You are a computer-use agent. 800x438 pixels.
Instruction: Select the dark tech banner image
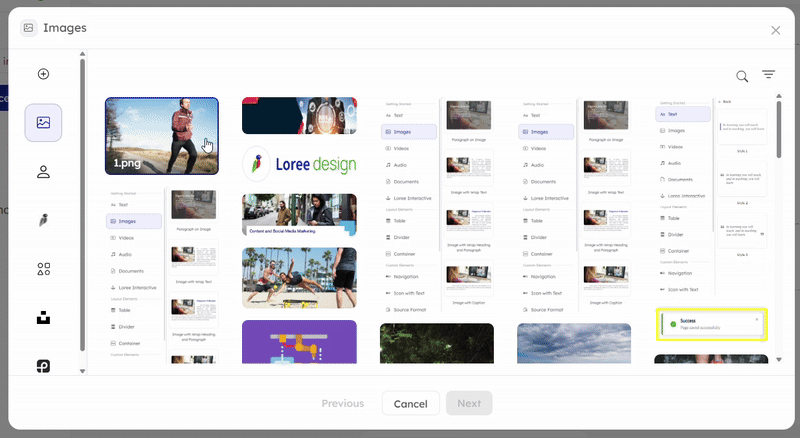click(x=299, y=116)
